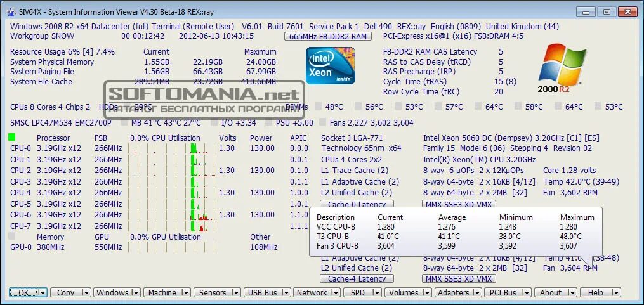Toggle the green status square beside Processor
644x305 pixels.
(11, 137)
